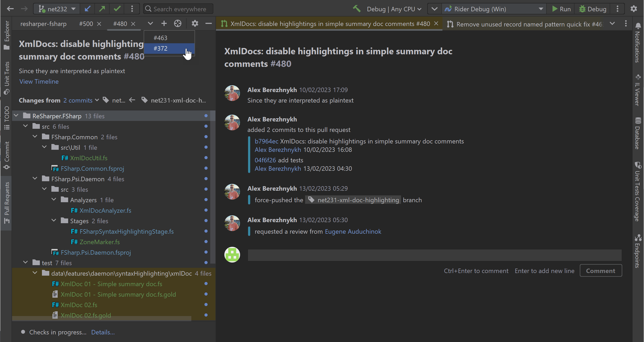This screenshot has width=644, height=342.
Task: Click the Push green arrow icon
Action: (102, 9)
